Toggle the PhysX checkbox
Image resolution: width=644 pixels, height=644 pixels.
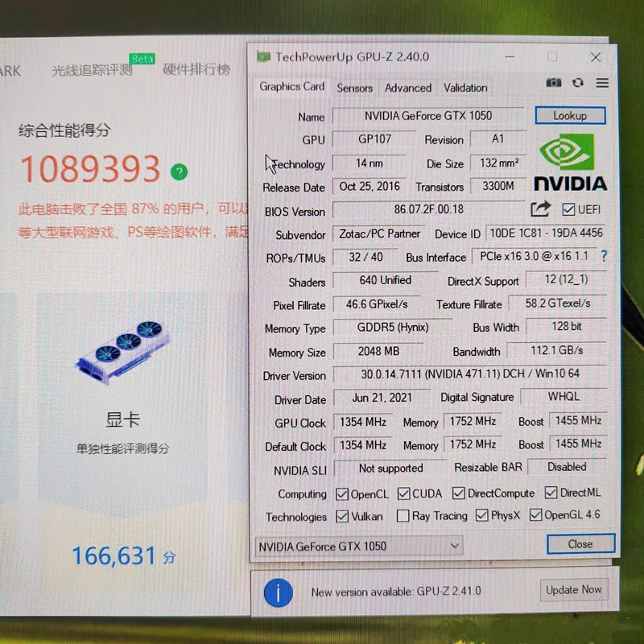(481, 515)
